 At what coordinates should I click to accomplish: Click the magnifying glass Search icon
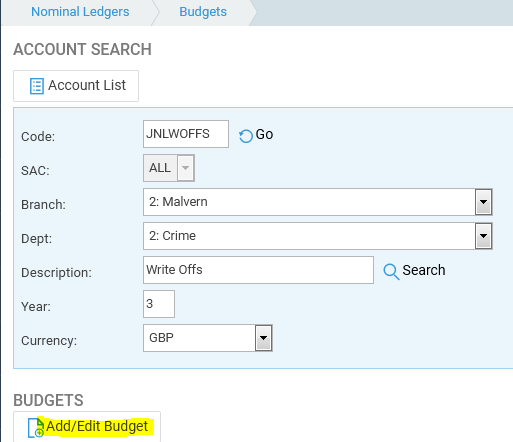click(391, 271)
